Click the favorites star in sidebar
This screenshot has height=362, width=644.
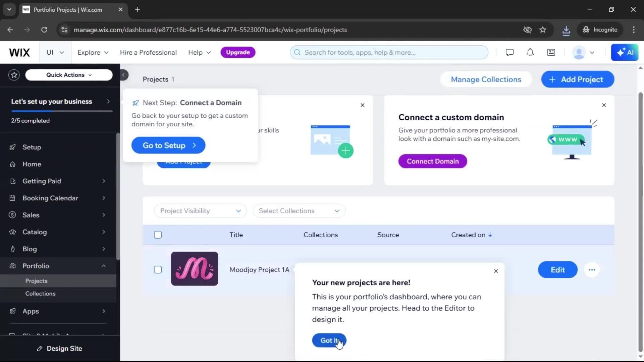pyautogui.click(x=14, y=75)
